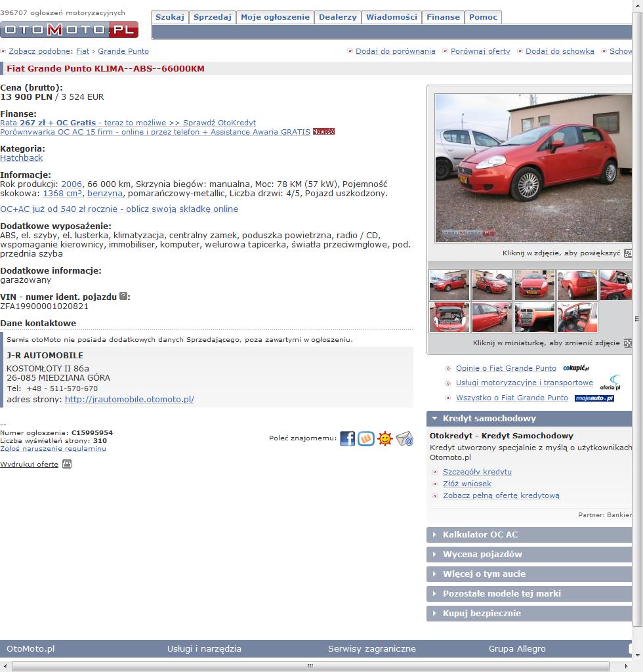Click the 1368 cm³ engine capacity link
The height and width of the screenshot is (672, 643).
coord(62,194)
